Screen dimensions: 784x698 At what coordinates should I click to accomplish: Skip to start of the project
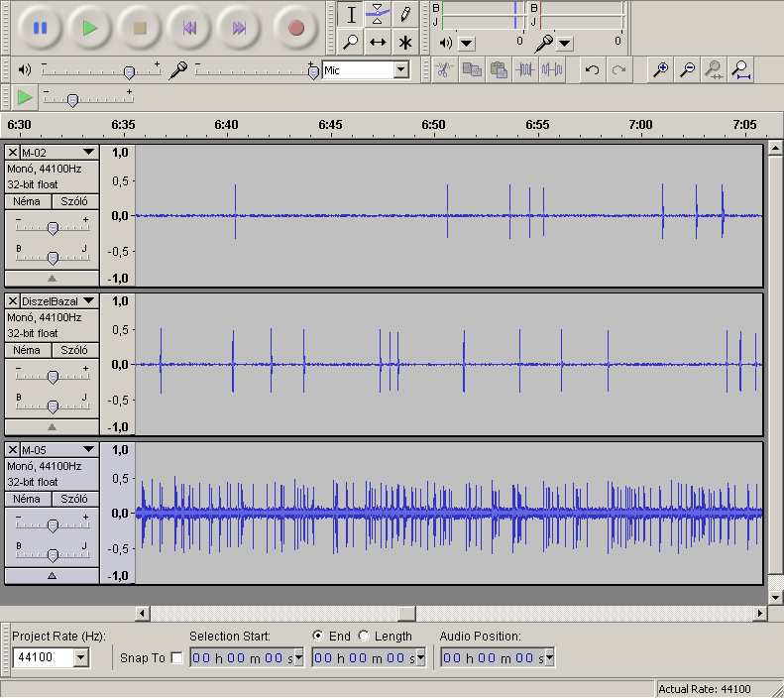tap(189, 28)
